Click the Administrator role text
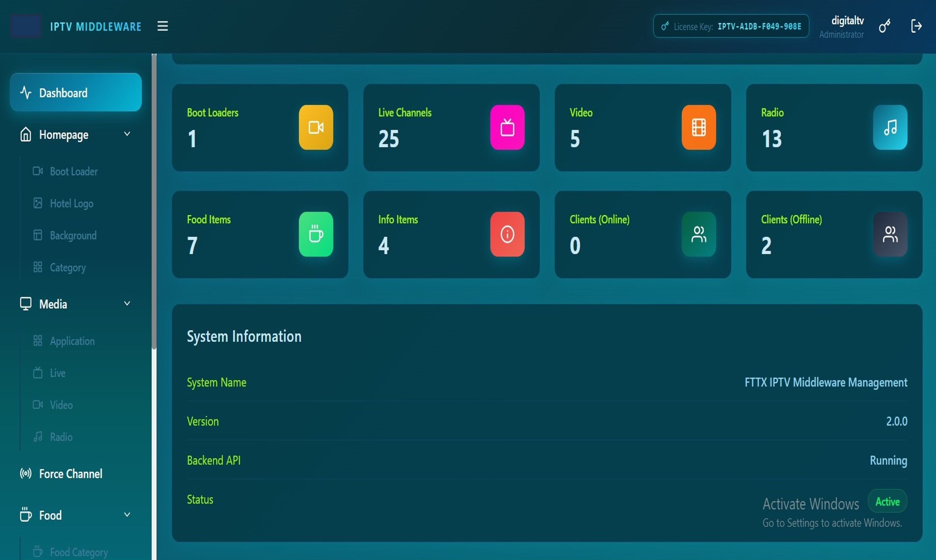The image size is (936, 560). [841, 34]
